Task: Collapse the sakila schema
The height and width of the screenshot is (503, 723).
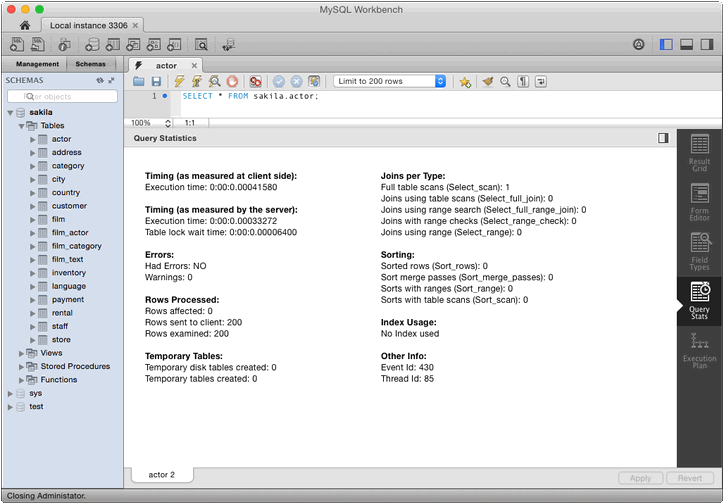Action: click(x=10, y=112)
